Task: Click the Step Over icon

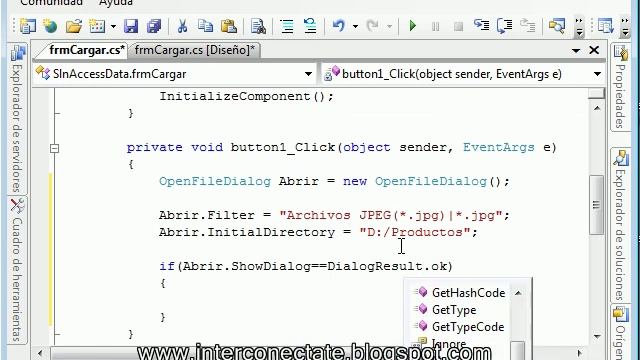Action: coord(504,26)
